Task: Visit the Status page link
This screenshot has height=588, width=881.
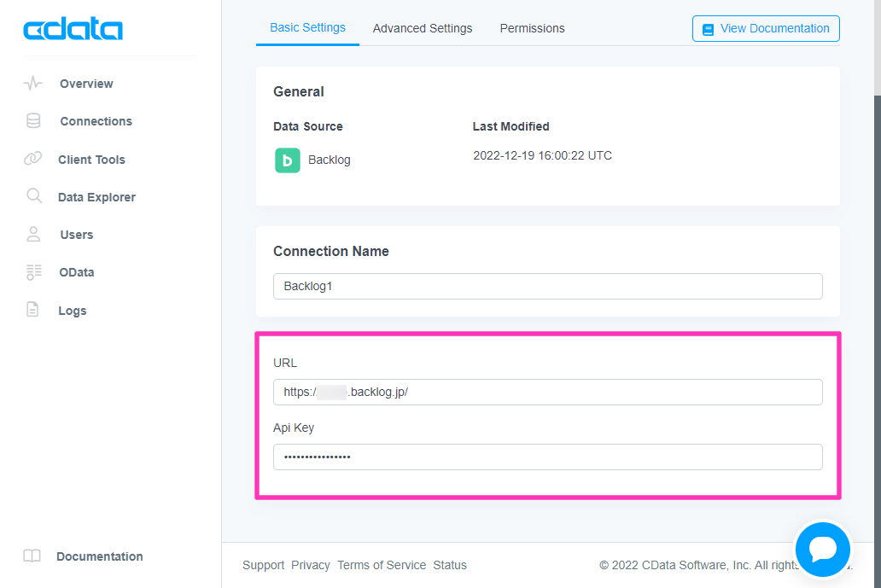Action: [x=450, y=565]
